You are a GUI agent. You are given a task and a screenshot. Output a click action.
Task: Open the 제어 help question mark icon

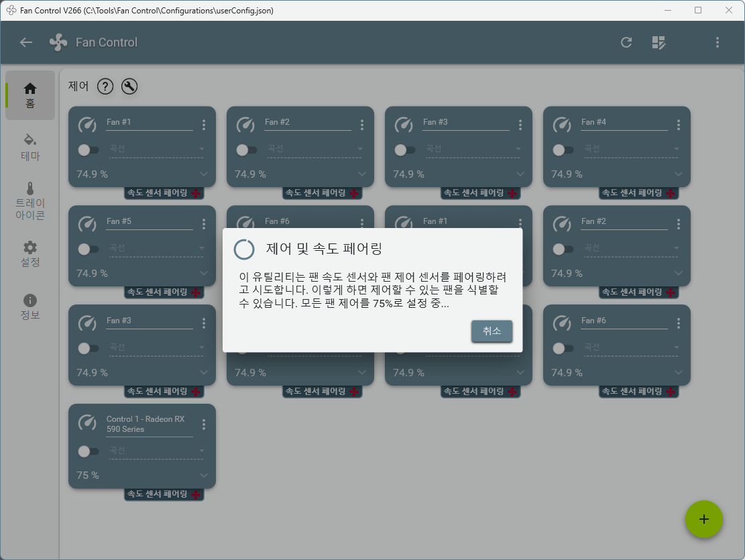105,87
